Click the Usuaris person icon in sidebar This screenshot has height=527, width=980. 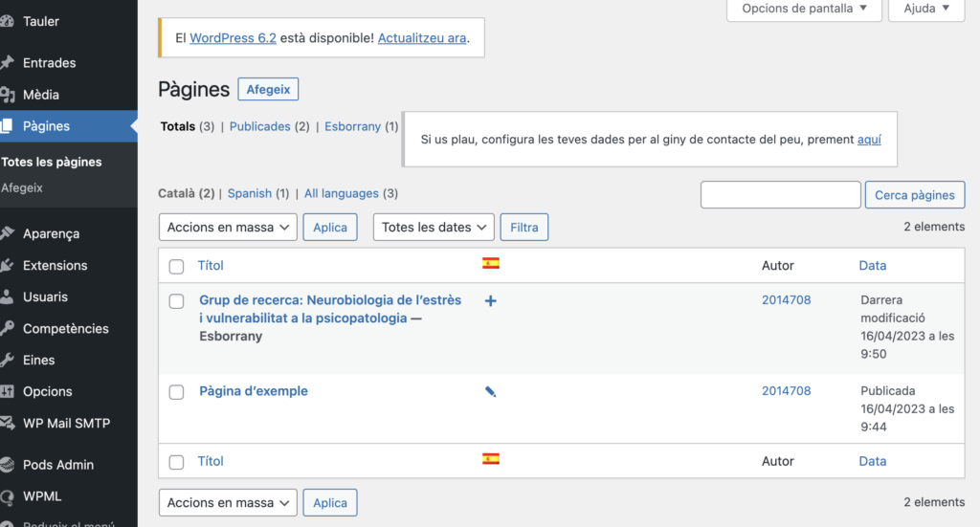[8, 296]
